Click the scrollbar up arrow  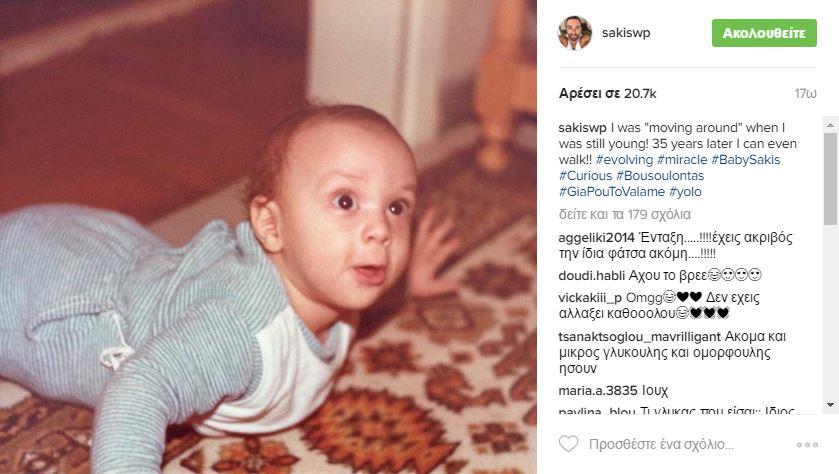(x=830, y=125)
